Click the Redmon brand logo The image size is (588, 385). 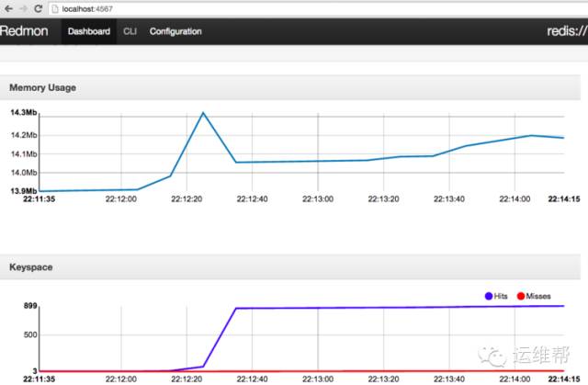click(24, 30)
